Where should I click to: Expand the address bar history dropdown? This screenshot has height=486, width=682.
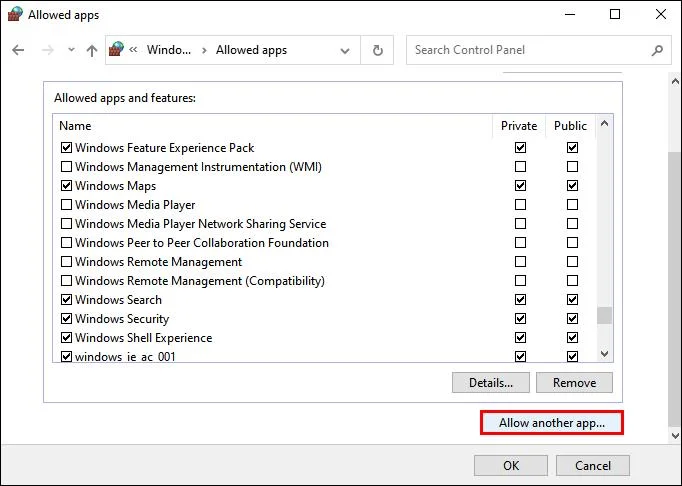(345, 50)
